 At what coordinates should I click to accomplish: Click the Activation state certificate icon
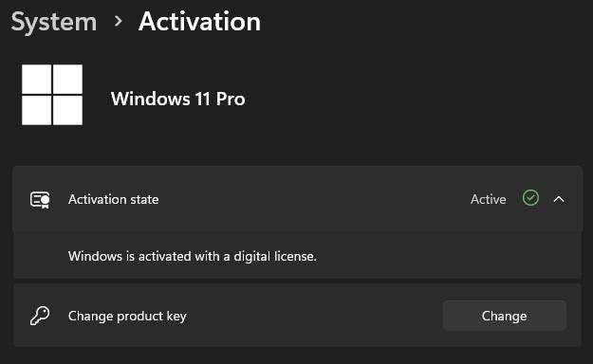coord(40,200)
